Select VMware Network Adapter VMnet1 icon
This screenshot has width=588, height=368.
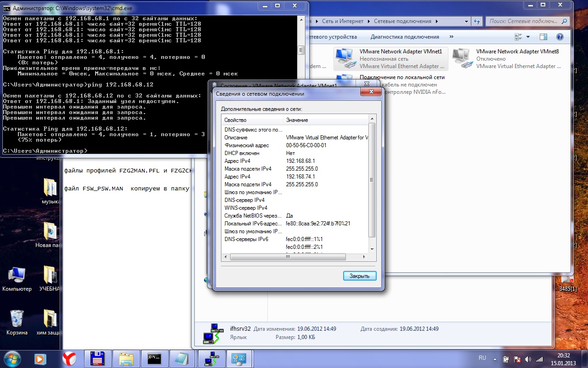point(345,58)
